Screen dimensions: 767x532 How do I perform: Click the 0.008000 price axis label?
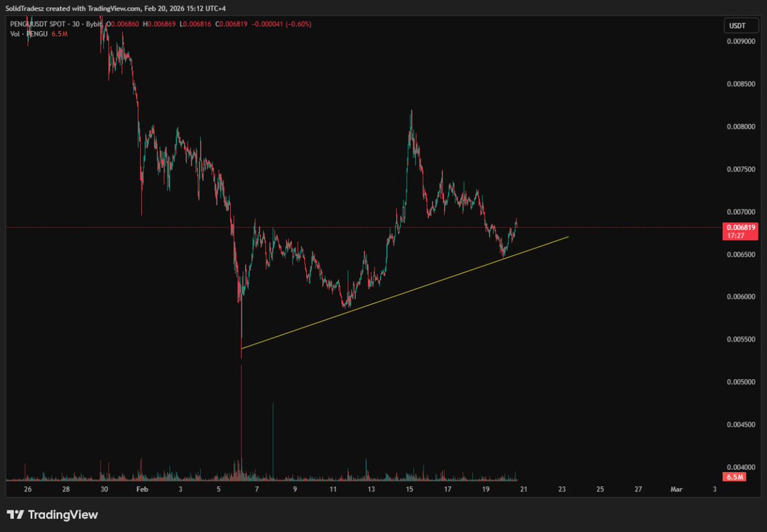point(743,126)
